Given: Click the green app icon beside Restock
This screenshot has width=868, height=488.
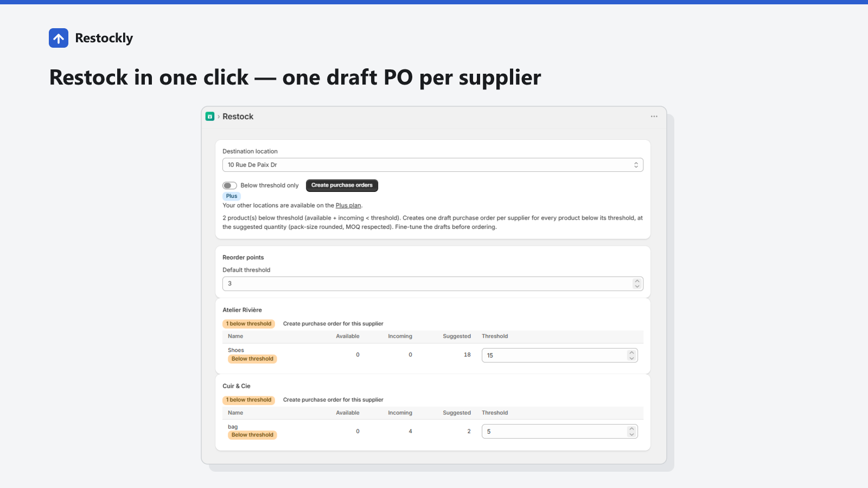Looking at the screenshot, I should [210, 117].
